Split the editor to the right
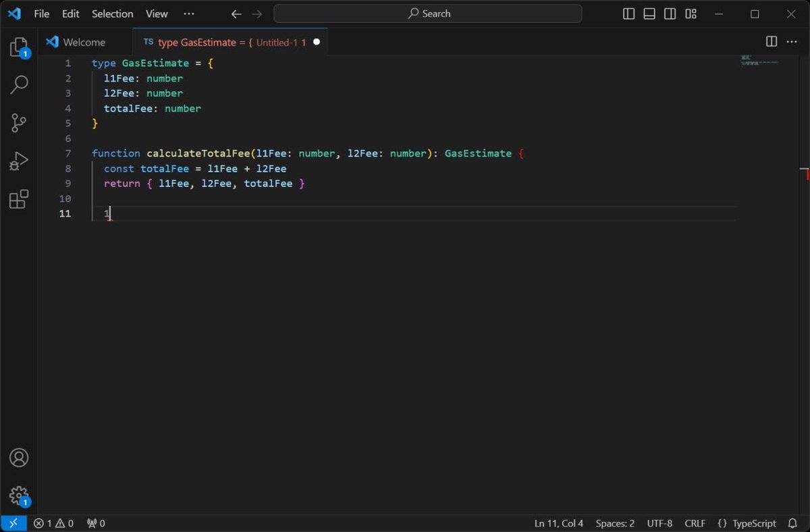 click(x=772, y=42)
